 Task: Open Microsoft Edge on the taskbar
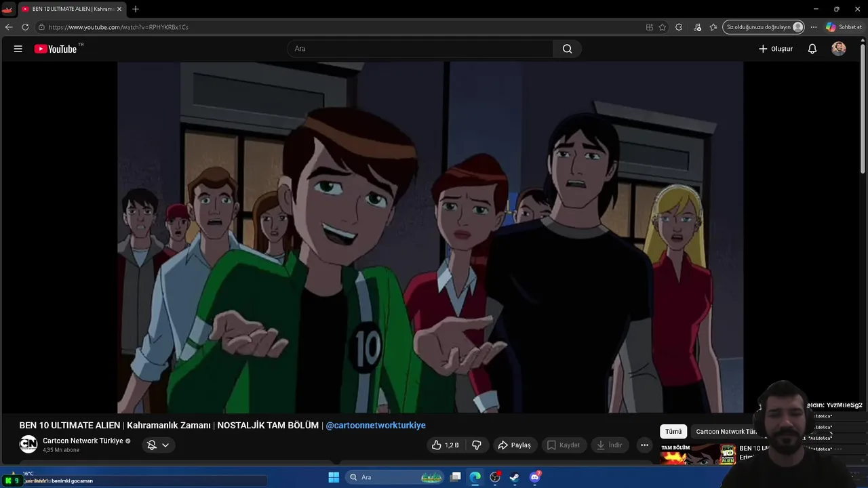[x=475, y=477]
